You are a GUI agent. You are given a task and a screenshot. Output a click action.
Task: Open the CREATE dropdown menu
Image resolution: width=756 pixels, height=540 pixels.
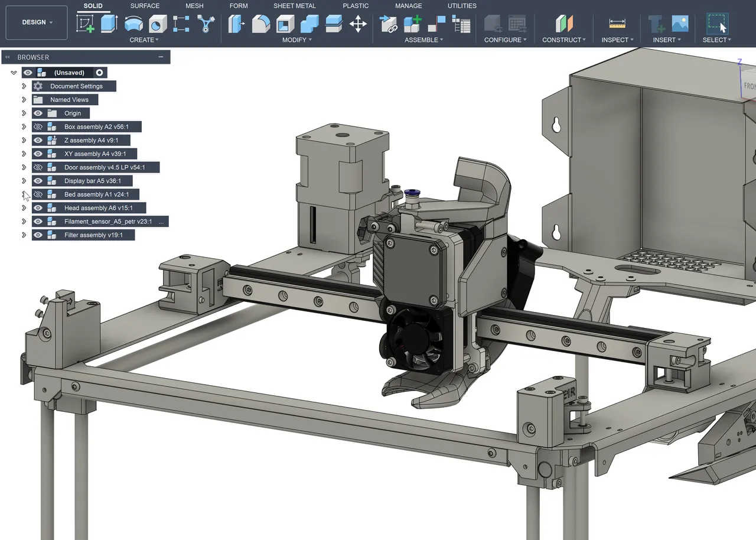[144, 40]
